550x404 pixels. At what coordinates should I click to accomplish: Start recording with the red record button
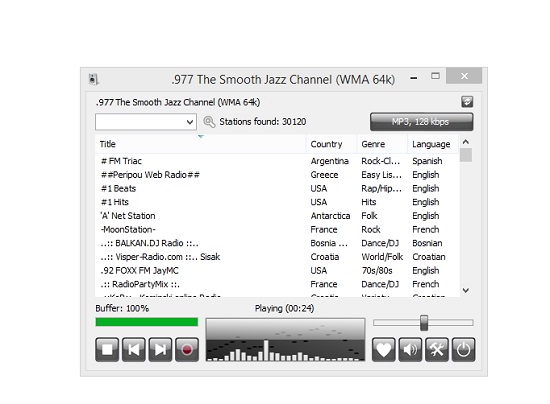tap(187, 349)
